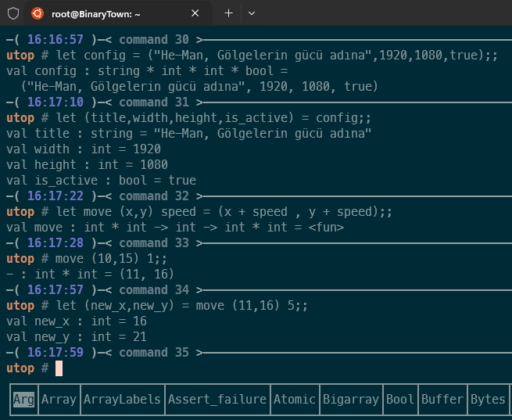Click the shield icon in the title bar
This screenshot has width=512, height=420.
[x=13, y=13]
